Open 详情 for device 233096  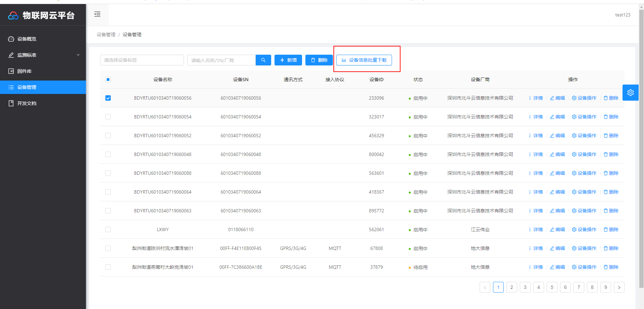pos(536,98)
